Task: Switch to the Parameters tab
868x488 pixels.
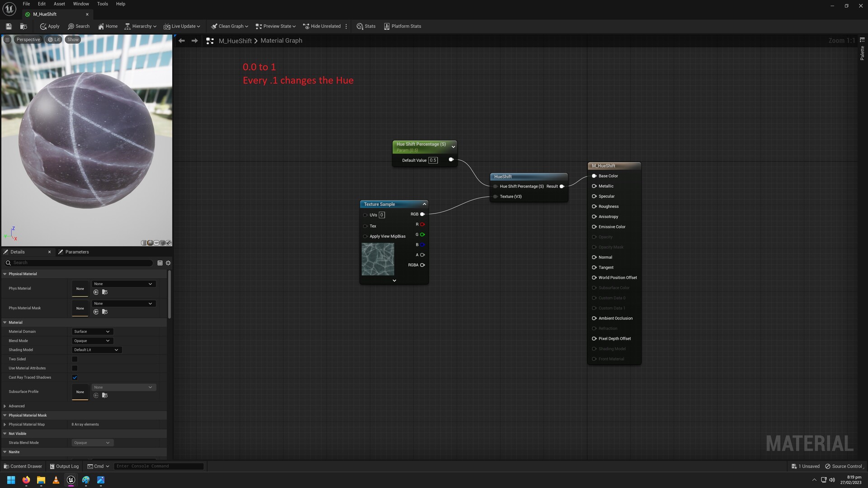Action: [x=77, y=252]
